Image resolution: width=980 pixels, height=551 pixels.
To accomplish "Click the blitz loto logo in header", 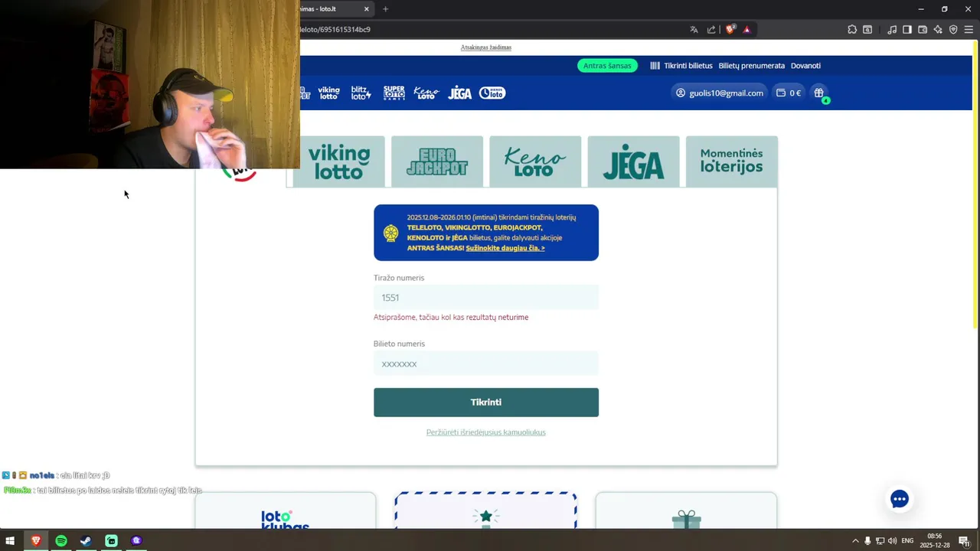I will tap(361, 93).
